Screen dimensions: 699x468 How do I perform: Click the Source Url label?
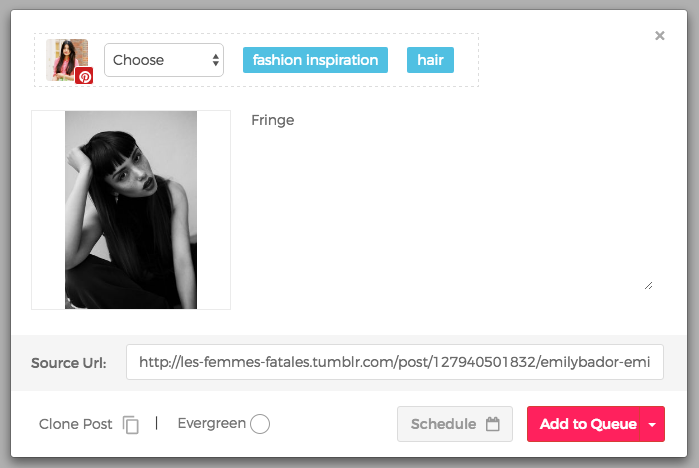pyautogui.click(x=69, y=363)
